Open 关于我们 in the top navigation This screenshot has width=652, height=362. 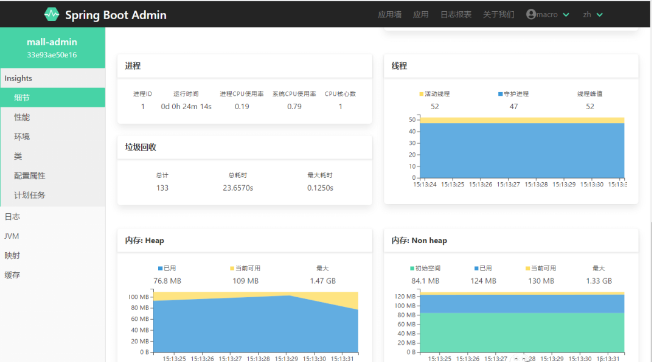pos(499,15)
